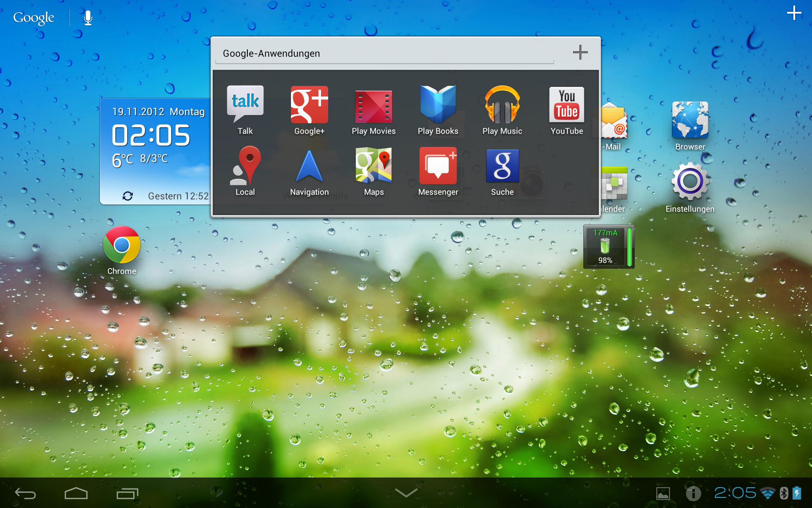Open Messenger app

438,171
